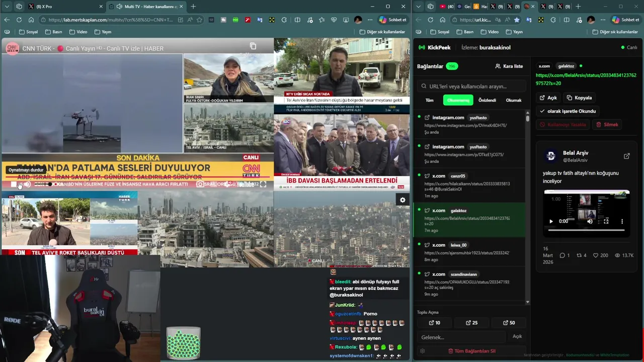Open Diğer sık kullanılanlar in right window

coord(615,32)
